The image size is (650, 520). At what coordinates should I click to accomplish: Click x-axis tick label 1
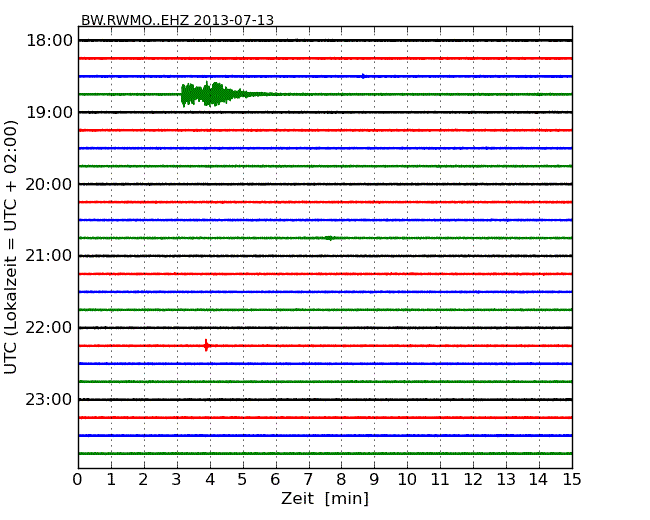111,480
